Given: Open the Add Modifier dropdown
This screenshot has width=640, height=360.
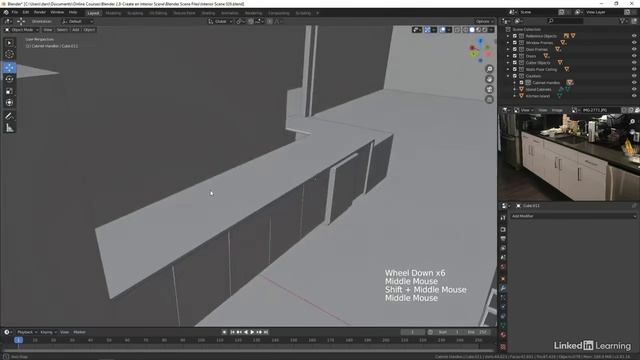Looking at the screenshot, I should tap(573, 216).
